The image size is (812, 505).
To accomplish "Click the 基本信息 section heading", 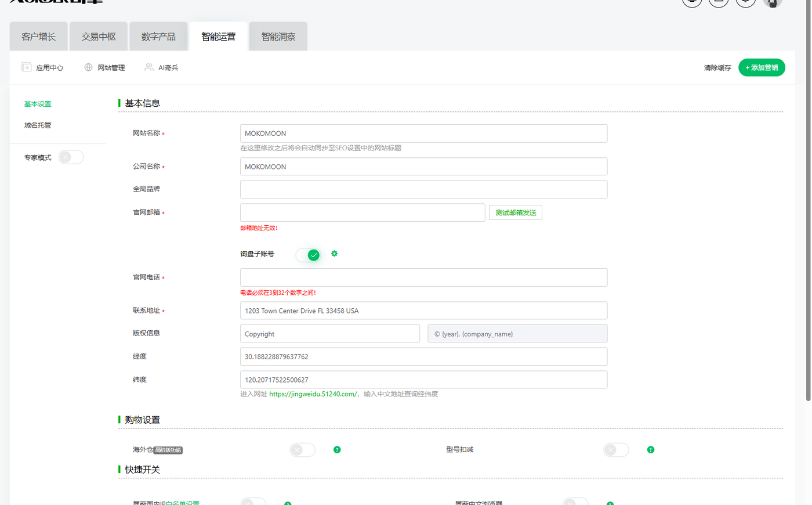I will 142,103.
